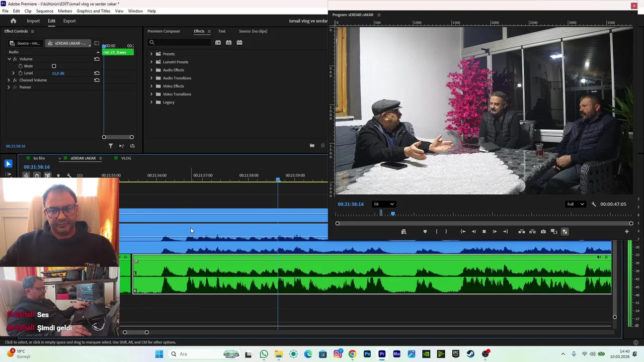Select the Selection tool arrow
The image size is (644, 362).
click(8, 163)
